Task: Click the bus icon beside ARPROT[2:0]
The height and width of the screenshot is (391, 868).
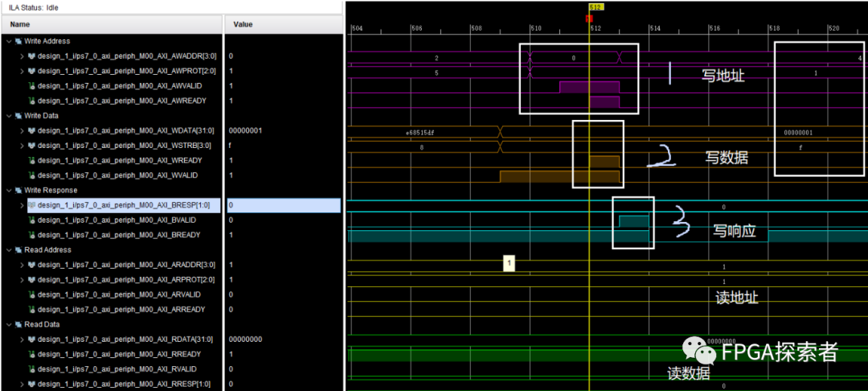Action: pyautogui.click(x=31, y=280)
